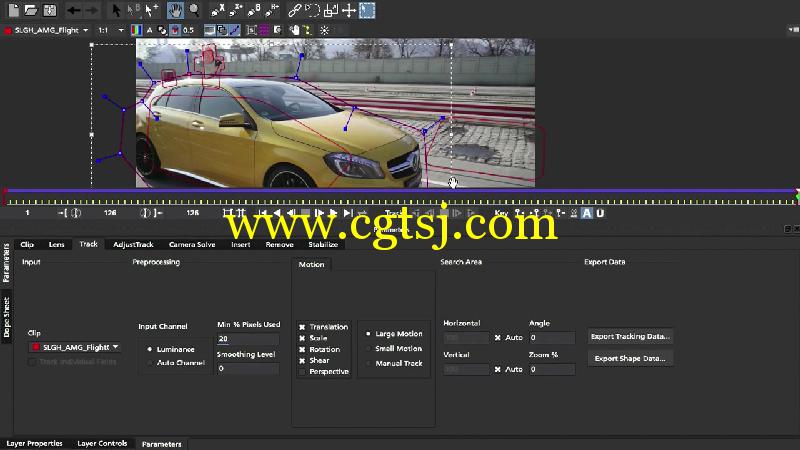800x450 pixels.
Task: Toggle the Rotation motion checkbox
Action: pos(302,349)
